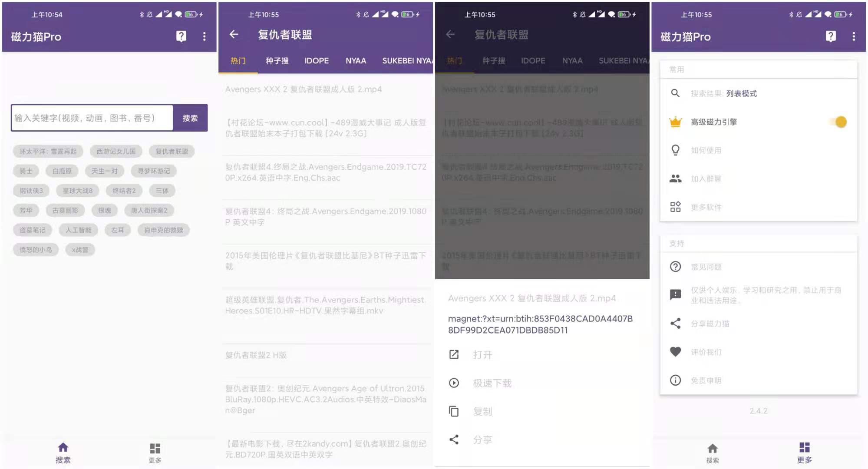
Task: Open 更多软件 via the apps grid icon
Action: point(676,207)
